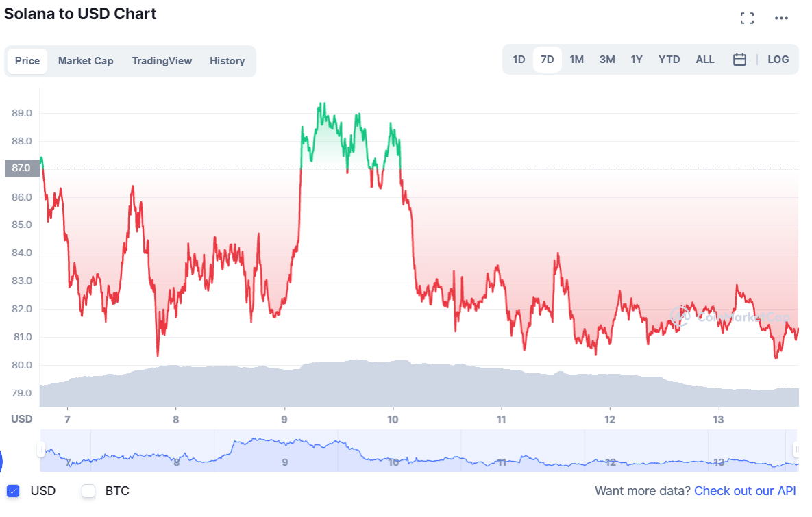This screenshot has height=517, width=812.
Task: Select the ALL time range
Action: 705,60
